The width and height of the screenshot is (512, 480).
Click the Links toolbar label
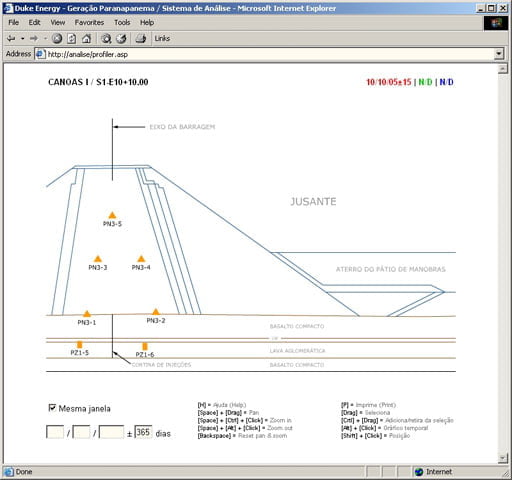coord(162,38)
